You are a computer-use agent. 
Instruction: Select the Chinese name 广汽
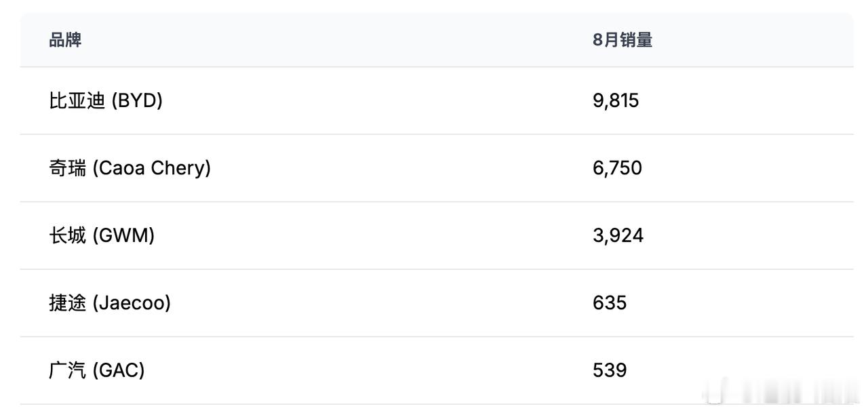tap(68, 370)
